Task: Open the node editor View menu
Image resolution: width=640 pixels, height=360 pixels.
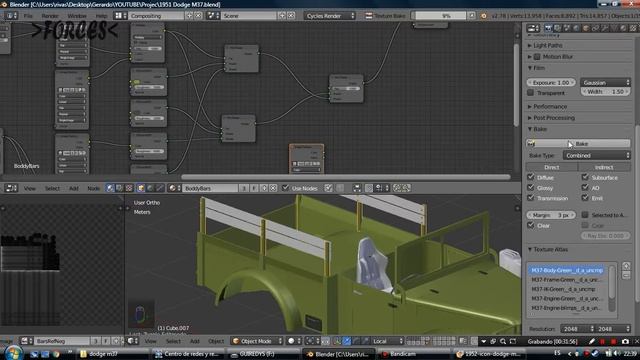Action: (29, 188)
